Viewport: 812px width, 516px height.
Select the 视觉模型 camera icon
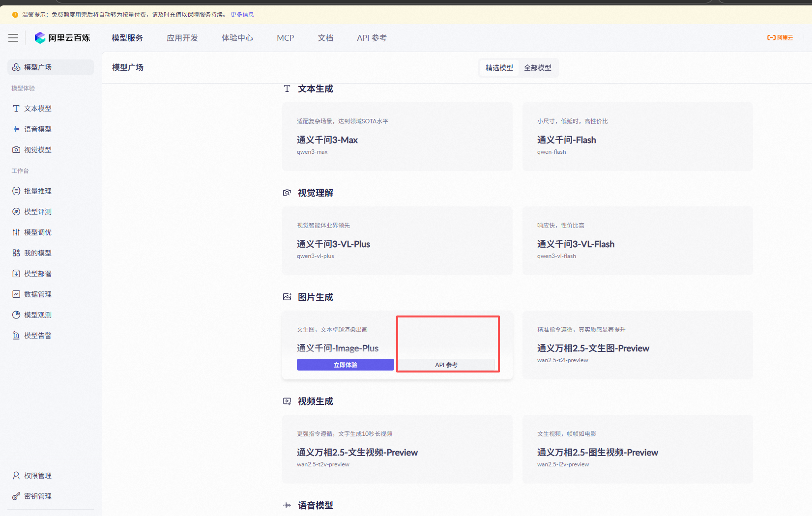[16, 150]
